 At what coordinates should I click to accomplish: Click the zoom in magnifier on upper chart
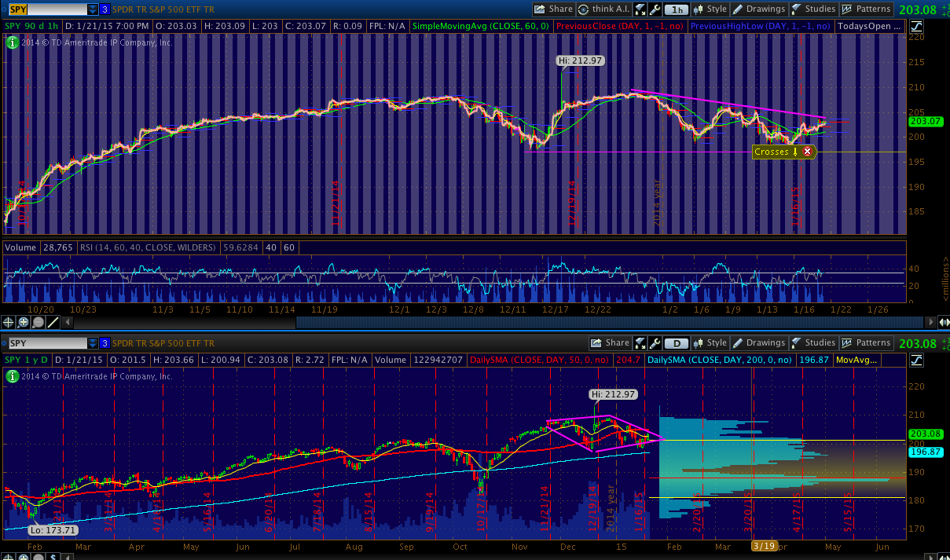[24, 322]
